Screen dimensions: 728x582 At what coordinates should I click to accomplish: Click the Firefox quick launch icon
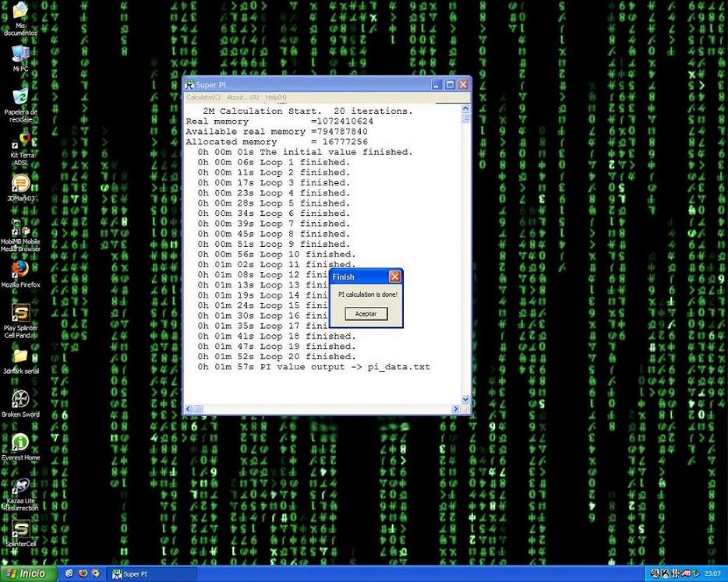click(x=83, y=573)
